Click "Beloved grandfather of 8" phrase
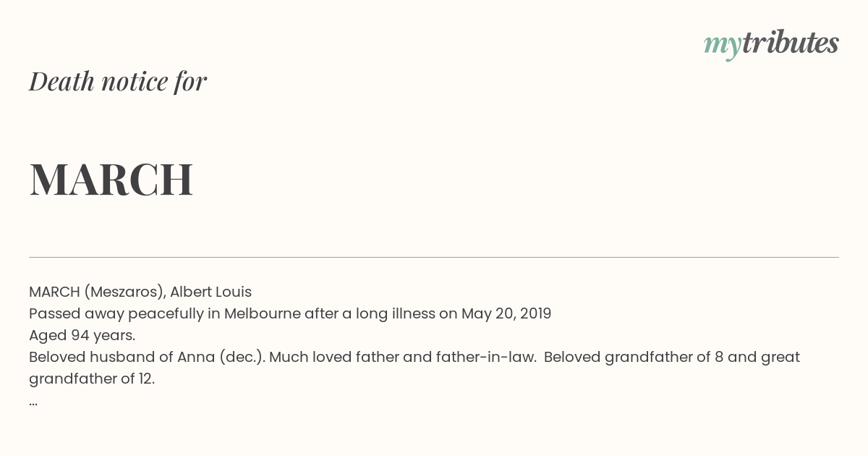This screenshot has width=868, height=456. 627,358
